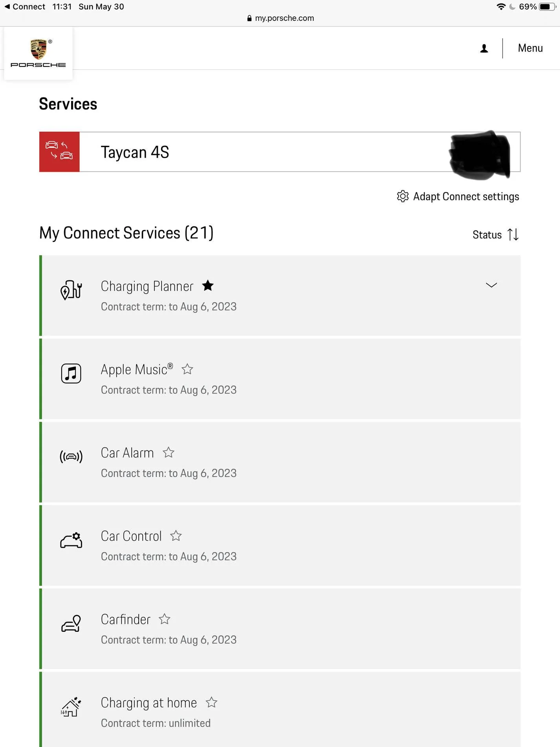Click Do Not Disturb moon icon
This screenshot has width=560, height=747.
tap(512, 7)
